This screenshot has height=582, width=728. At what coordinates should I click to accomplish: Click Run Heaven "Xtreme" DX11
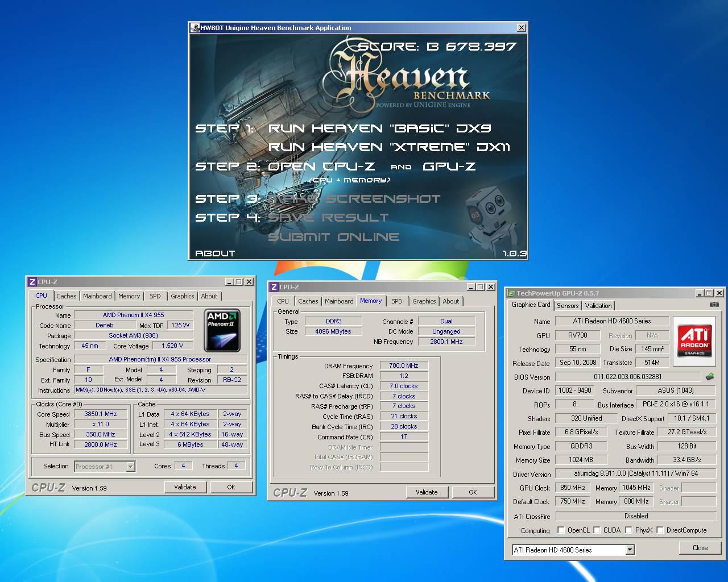[390, 147]
